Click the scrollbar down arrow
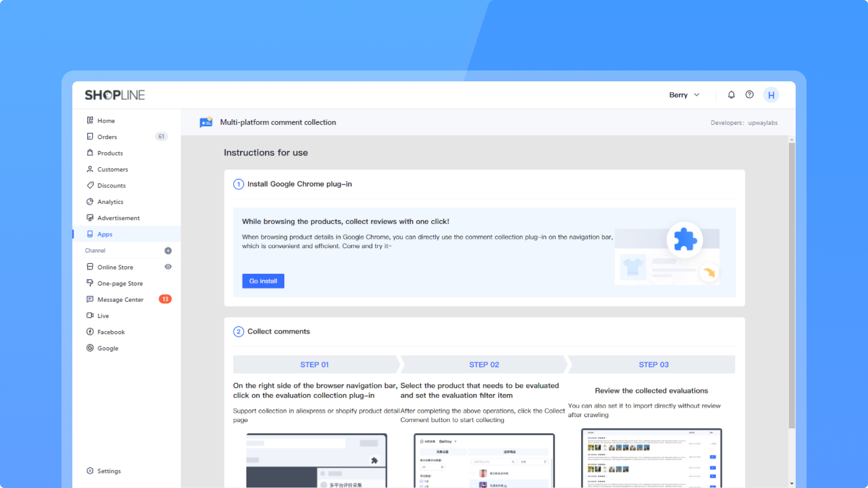 [x=792, y=483]
